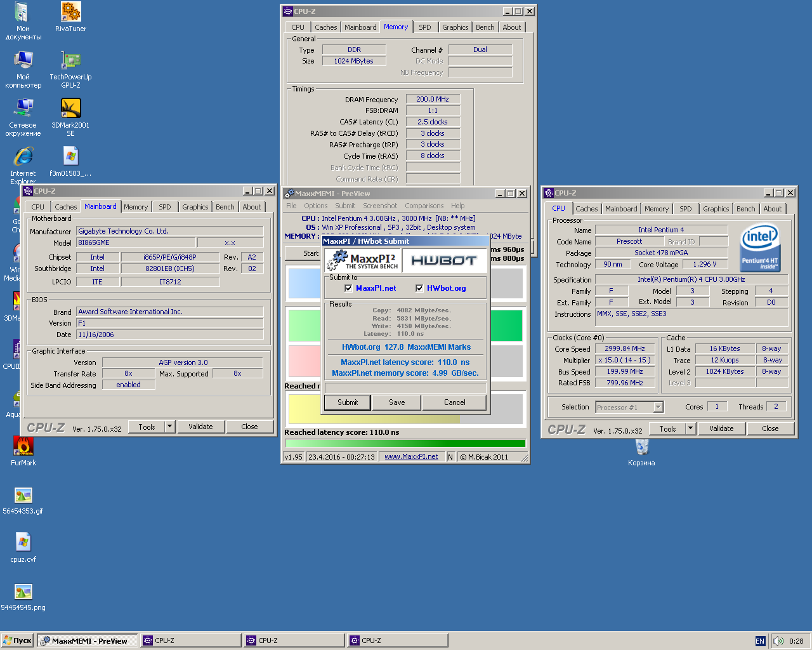This screenshot has width=812, height=650.
Task: Click the Core Speed value 2999.84 MHz
Action: [x=624, y=348]
